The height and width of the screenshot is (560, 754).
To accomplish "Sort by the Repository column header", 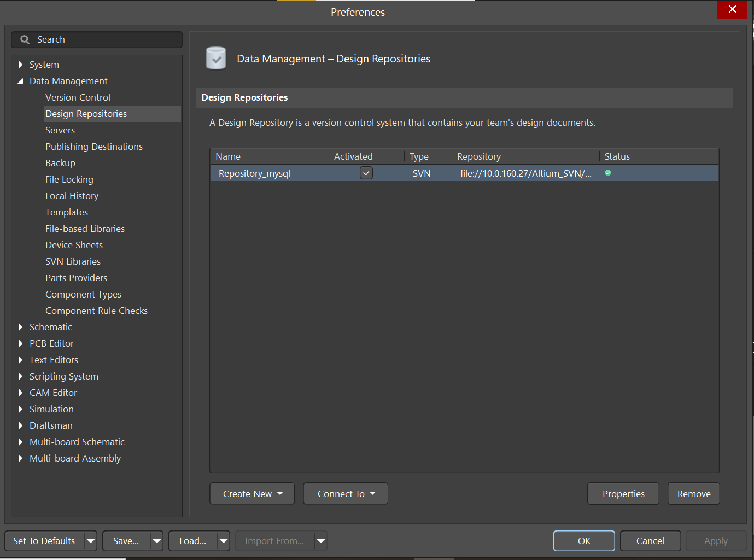I will 525,156.
